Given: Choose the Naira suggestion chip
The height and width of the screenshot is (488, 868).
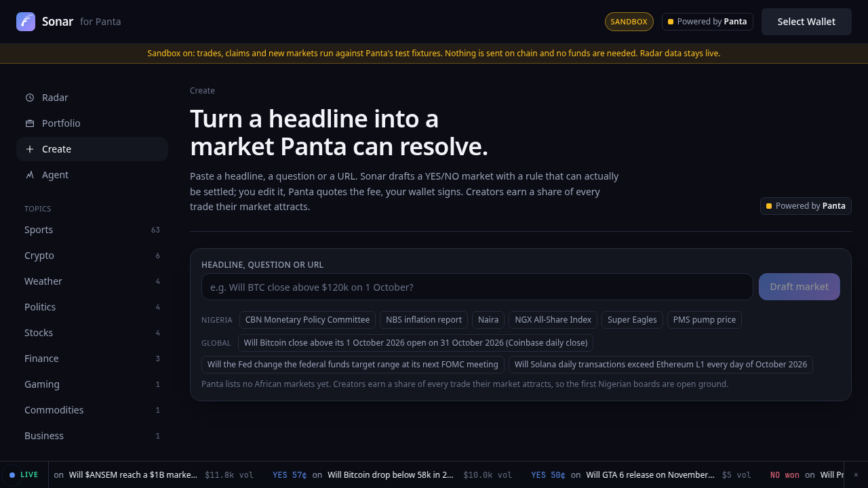Looking at the screenshot, I should coord(488,320).
